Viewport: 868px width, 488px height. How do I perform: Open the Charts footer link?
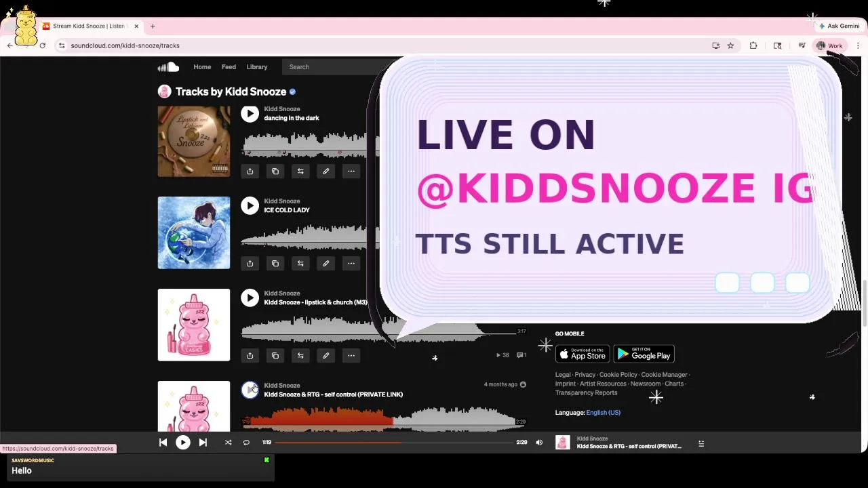point(674,384)
